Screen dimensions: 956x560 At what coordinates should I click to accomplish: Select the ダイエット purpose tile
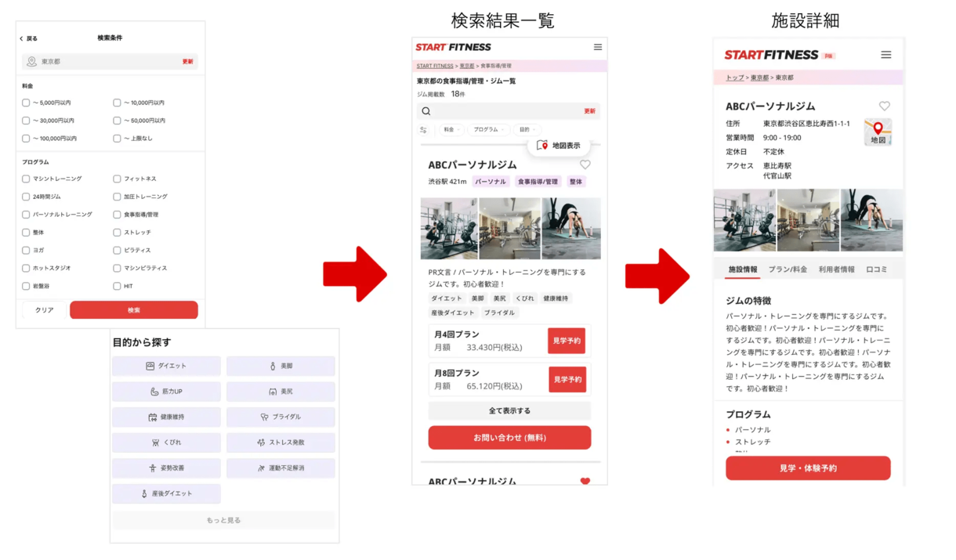(x=166, y=366)
